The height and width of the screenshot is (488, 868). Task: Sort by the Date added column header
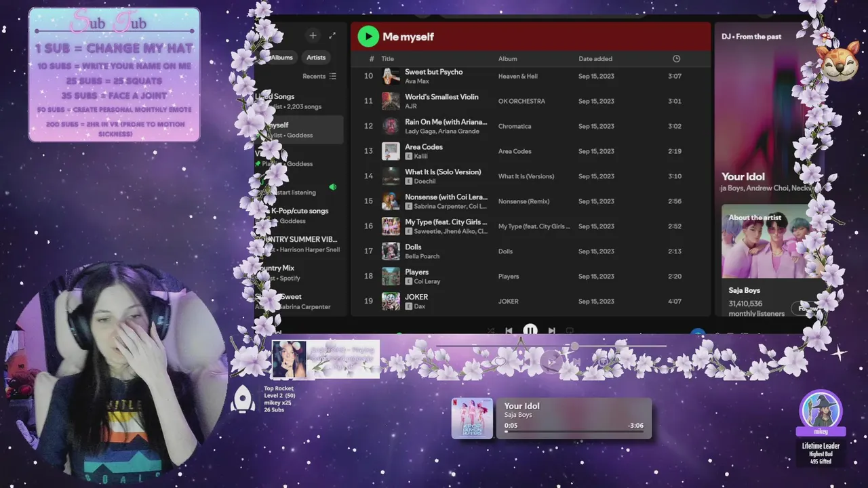pyautogui.click(x=595, y=59)
